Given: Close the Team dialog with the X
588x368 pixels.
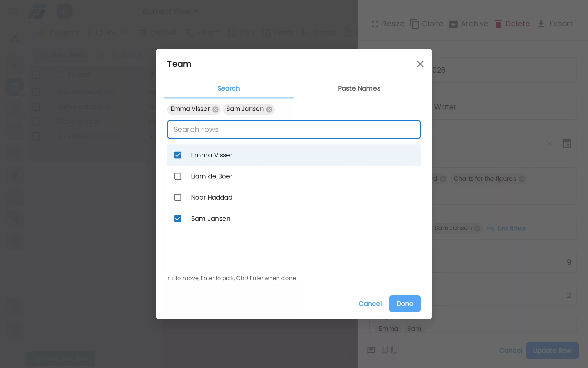Looking at the screenshot, I should click(420, 64).
